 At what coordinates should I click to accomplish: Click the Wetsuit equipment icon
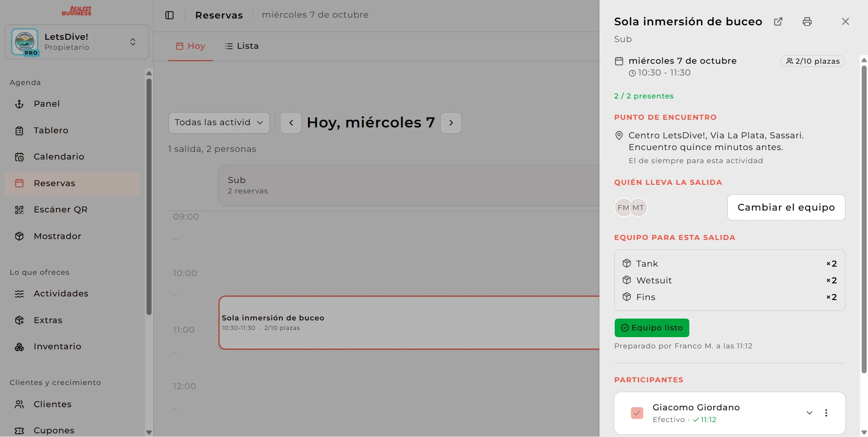(627, 280)
